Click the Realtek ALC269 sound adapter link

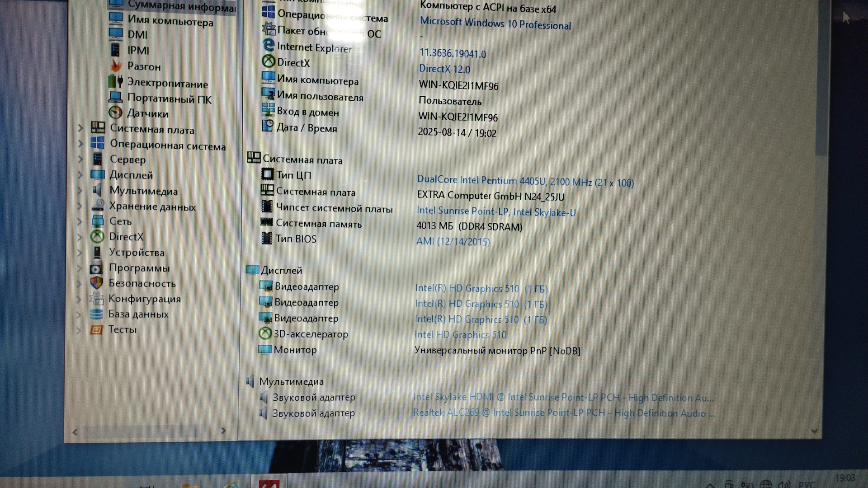click(x=563, y=413)
